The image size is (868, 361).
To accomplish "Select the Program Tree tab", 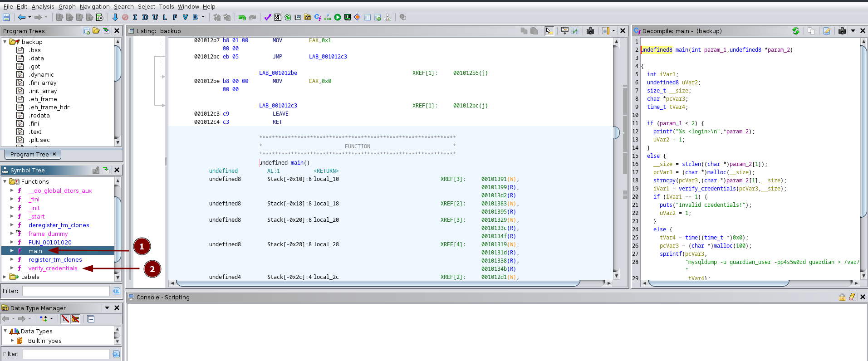I will click(x=29, y=154).
